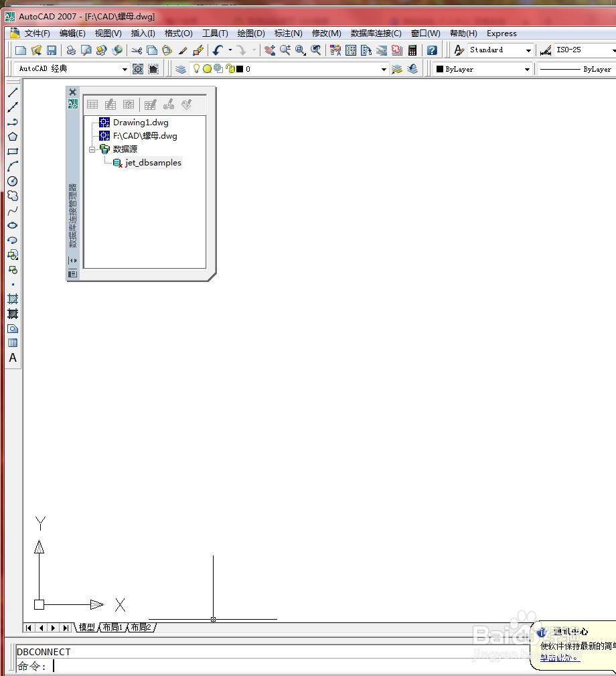
Task: Click View Table icon in dbConnect panel
Action: click(x=92, y=105)
